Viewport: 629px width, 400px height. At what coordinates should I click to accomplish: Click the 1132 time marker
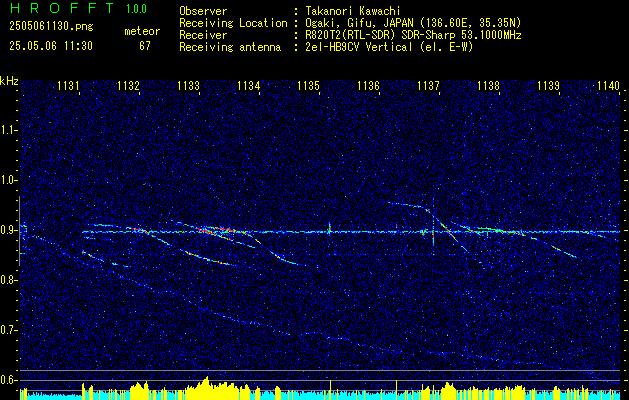point(128,85)
